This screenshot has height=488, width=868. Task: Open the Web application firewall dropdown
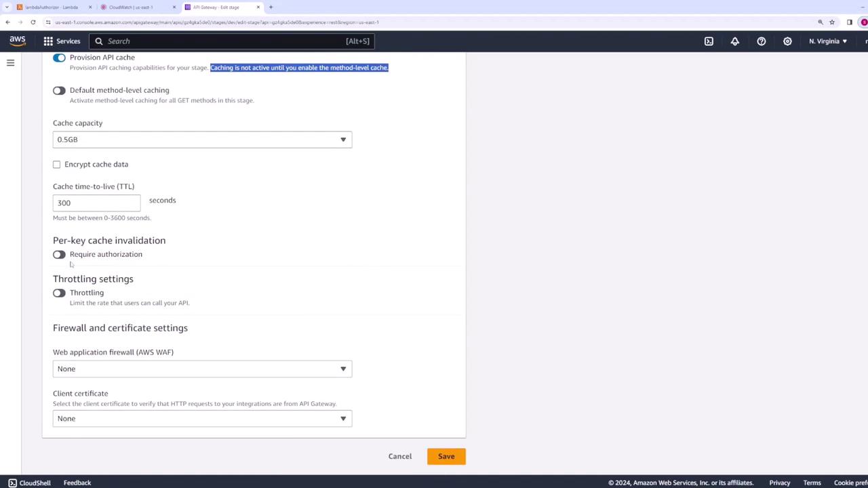[202, 369]
